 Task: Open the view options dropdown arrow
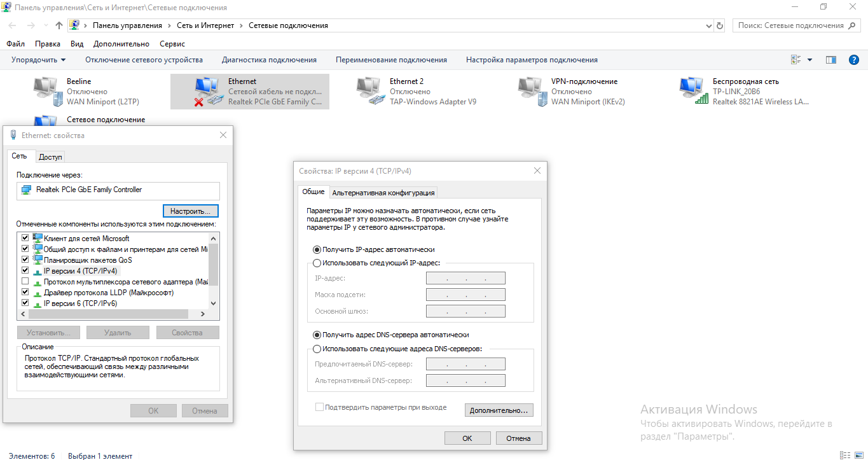[809, 60]
